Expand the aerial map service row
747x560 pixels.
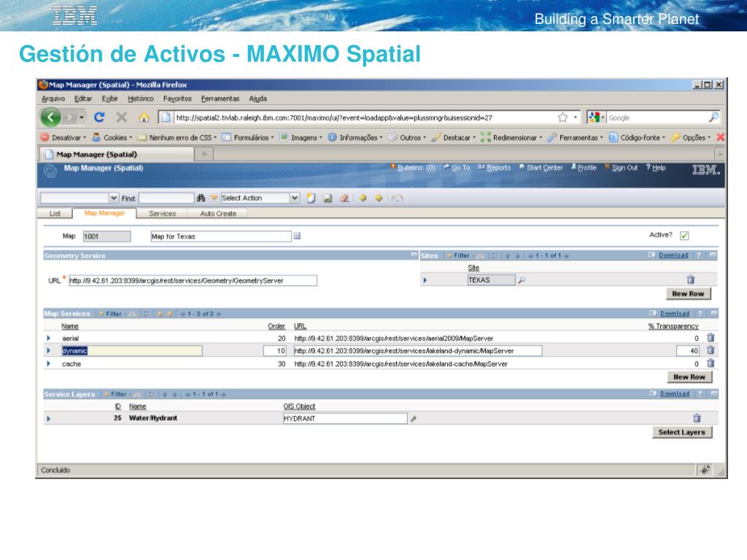48,338
